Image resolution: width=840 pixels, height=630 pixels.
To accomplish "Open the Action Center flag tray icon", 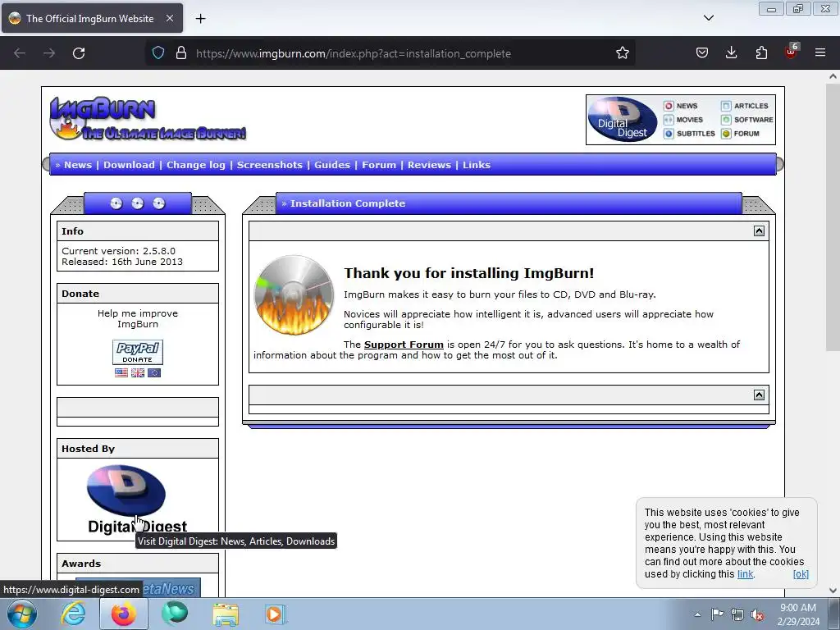I will 717,614.
